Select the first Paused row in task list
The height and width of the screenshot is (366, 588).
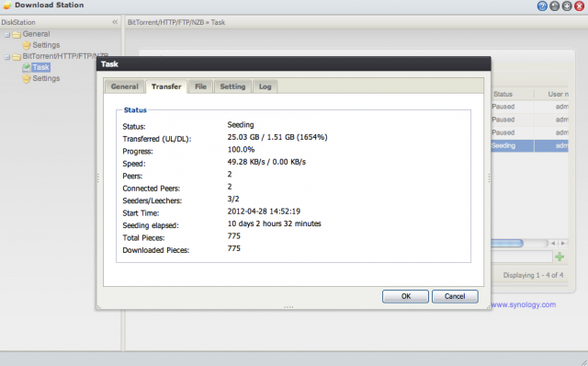529,107
